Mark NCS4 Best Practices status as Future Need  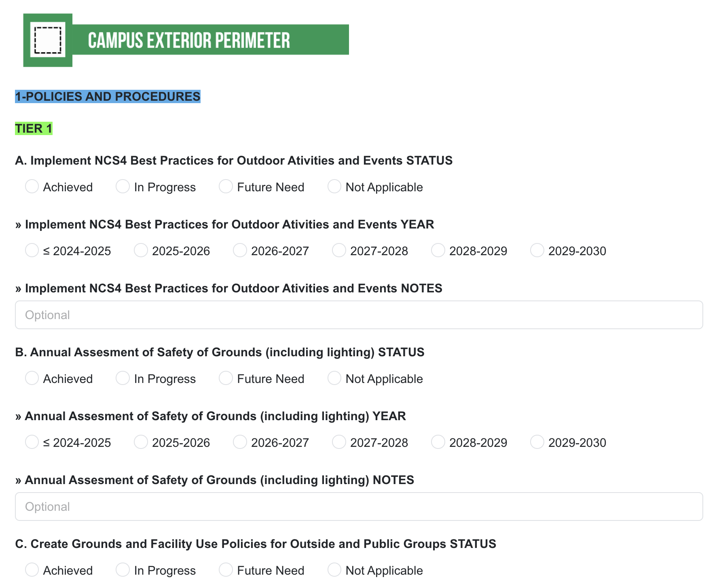(x=226, y=186)
